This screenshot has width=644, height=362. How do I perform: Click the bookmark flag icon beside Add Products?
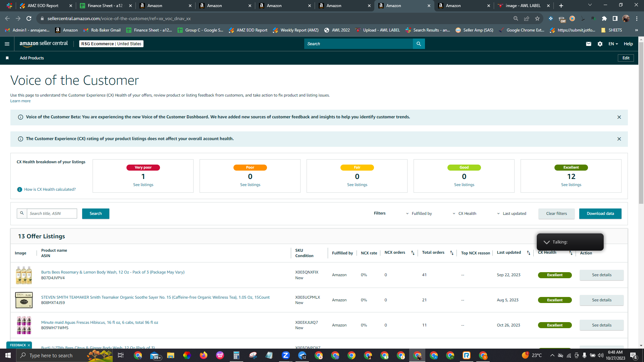[x=7, y=58]
